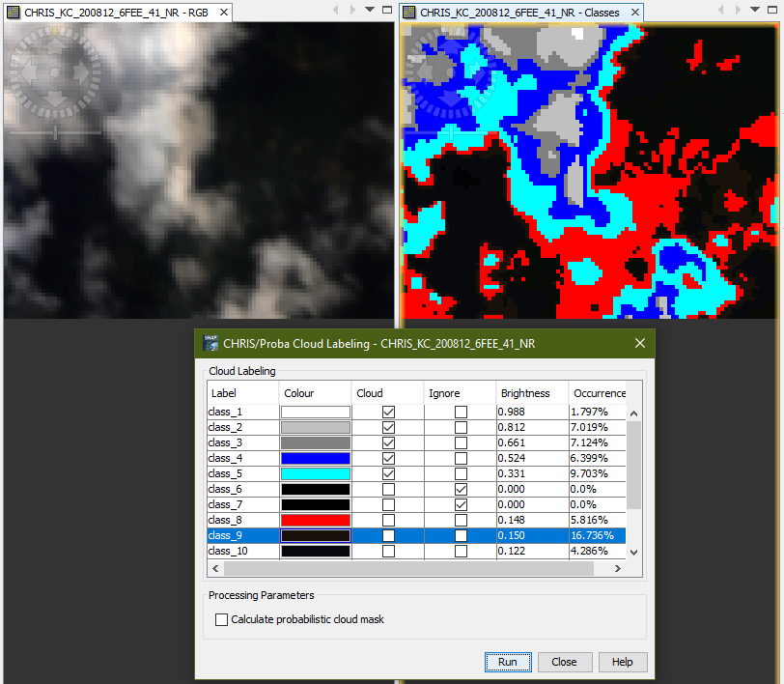Click the 9.703% occurrence value
The width and height of the screenshot is (784, 684).
[589, 473]
